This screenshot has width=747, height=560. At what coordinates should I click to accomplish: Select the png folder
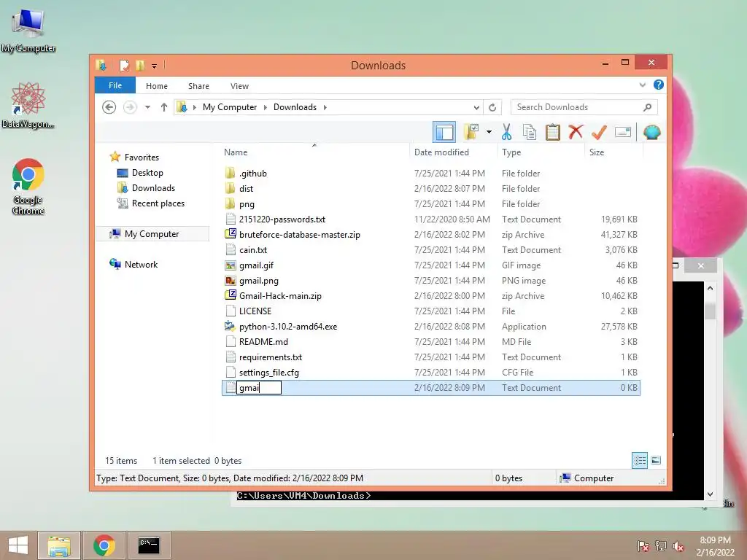click(x=247, y=204)
